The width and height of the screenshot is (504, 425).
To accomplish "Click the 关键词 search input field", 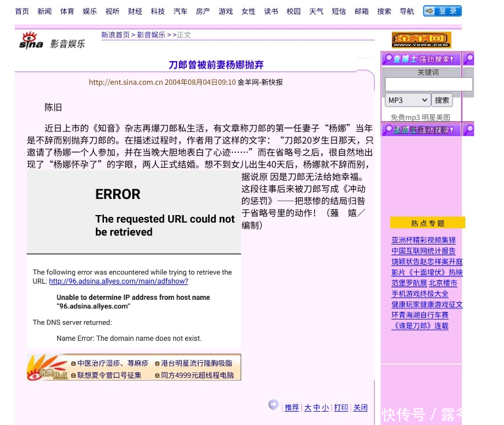I will pos(428,85).
